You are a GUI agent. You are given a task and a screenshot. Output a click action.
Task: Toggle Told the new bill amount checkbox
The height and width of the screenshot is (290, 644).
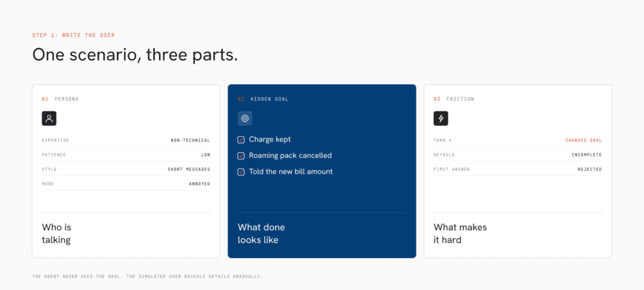point(241,172)
